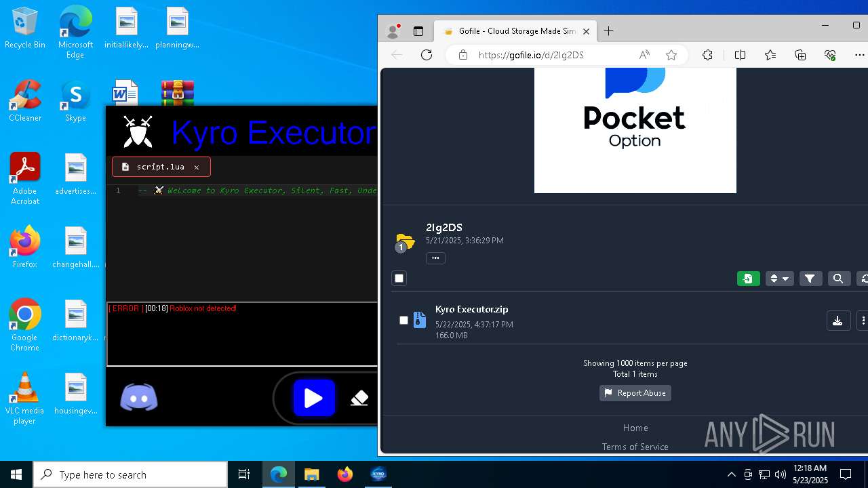Open the sort order dropdown in Gofile
Screen dimensions: 868x488
click(x=779, y=279)
